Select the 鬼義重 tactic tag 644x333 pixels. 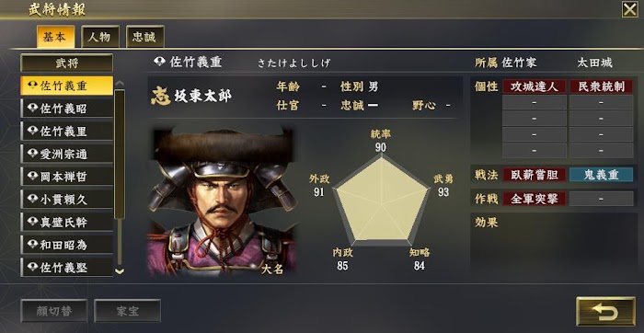tap(601, 176)
